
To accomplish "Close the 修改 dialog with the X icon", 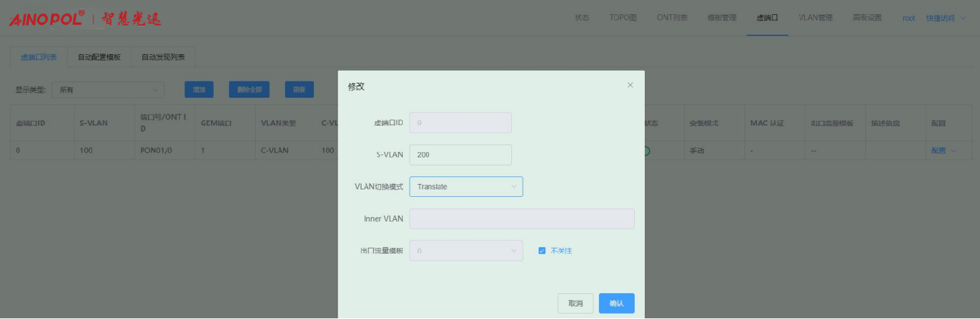I will [630, 85].
